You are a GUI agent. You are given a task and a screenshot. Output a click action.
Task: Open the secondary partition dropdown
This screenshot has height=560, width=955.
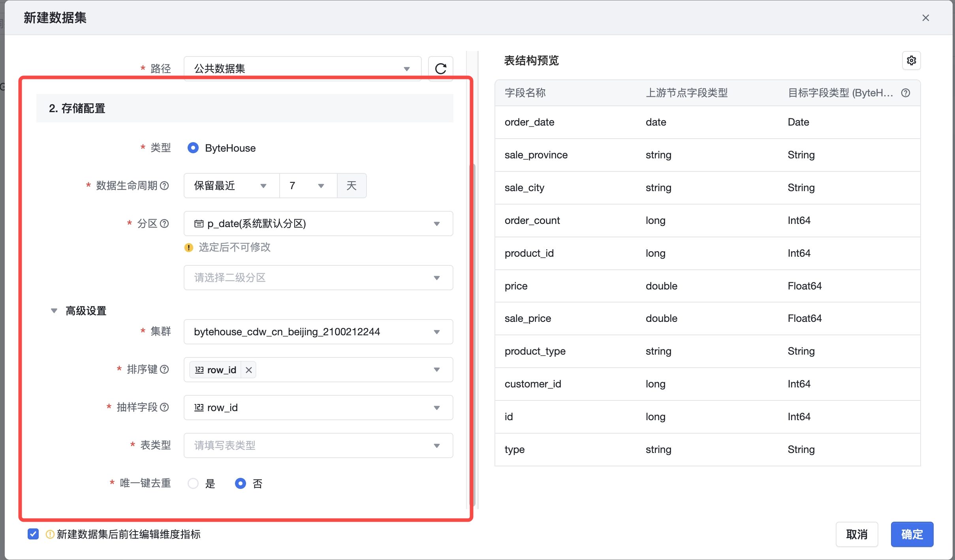318,278
